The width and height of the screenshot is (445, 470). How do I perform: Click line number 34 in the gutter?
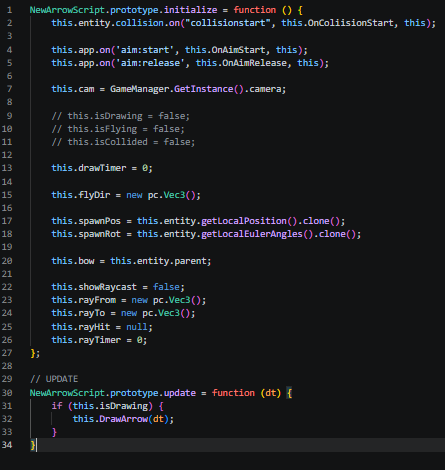point(7,445)
